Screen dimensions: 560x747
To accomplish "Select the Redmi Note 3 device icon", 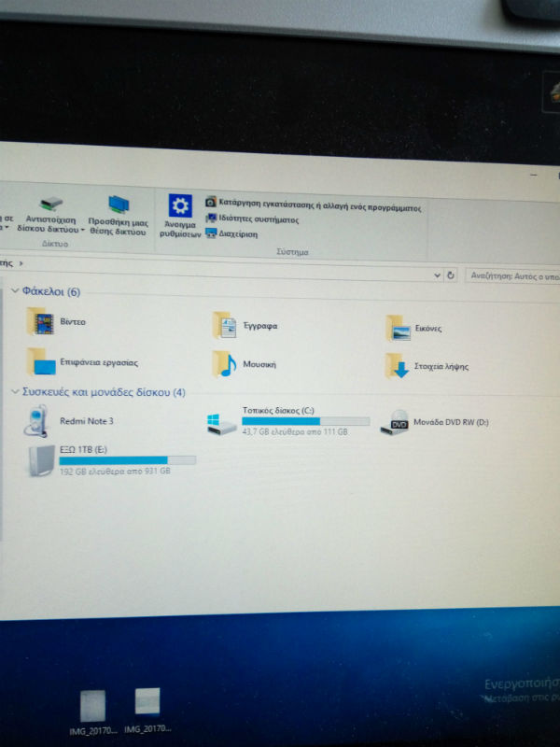I will [x=36, y=421].
